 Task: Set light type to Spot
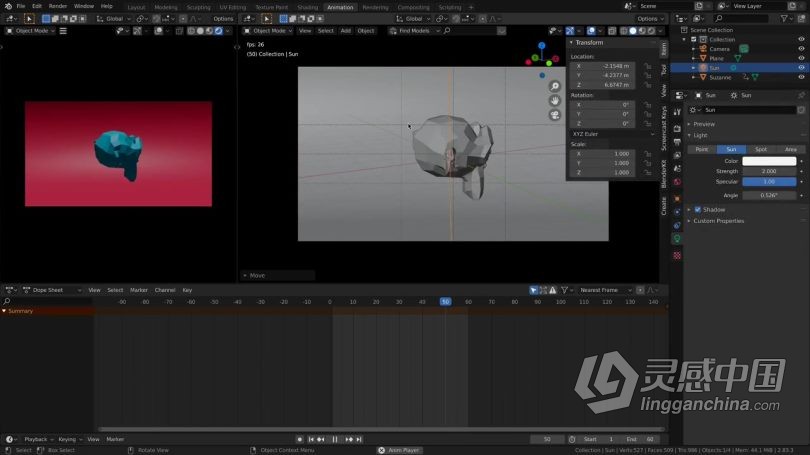(761, 149)
